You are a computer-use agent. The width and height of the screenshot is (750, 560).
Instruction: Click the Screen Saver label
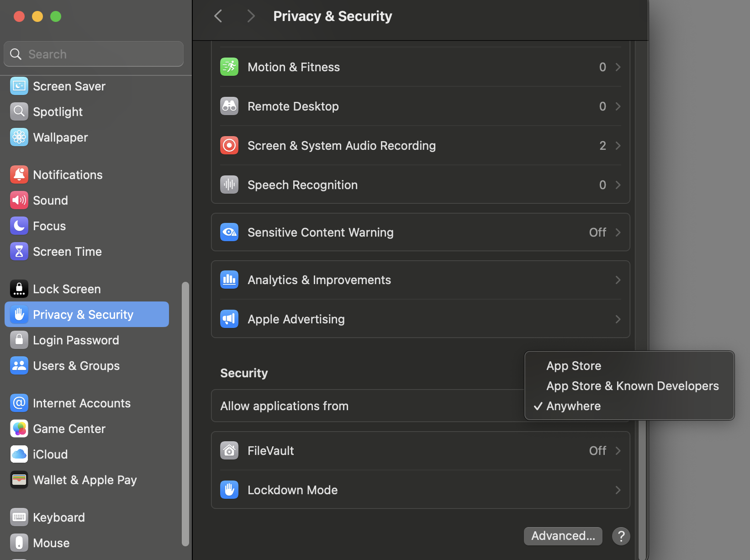pos(69,86)
